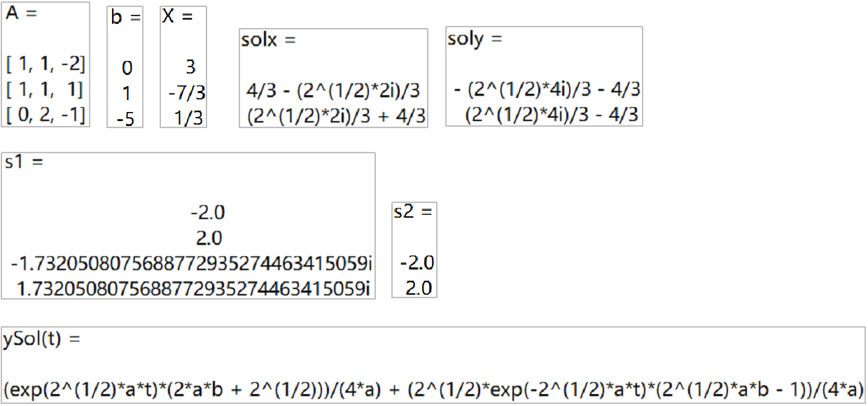Click the 'X =' result label
This screenshot has width=868, height=406.
click(x=176, y=16)
